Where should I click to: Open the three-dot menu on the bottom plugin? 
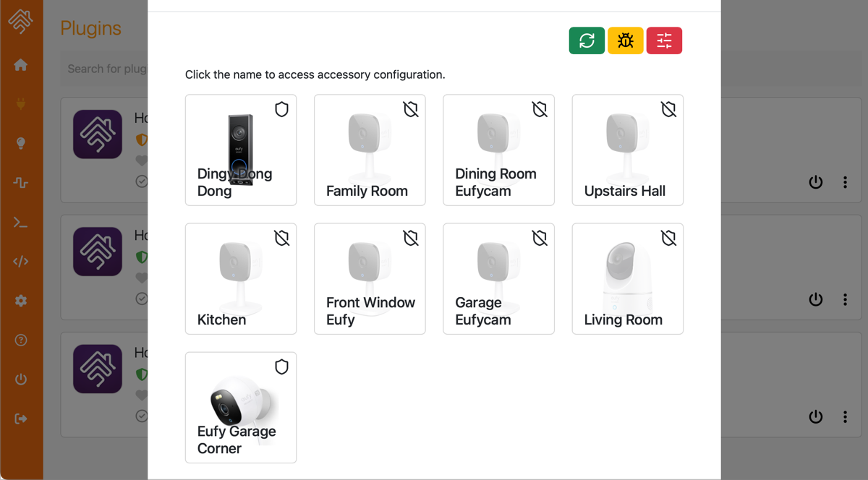click(x=846, y=416)
